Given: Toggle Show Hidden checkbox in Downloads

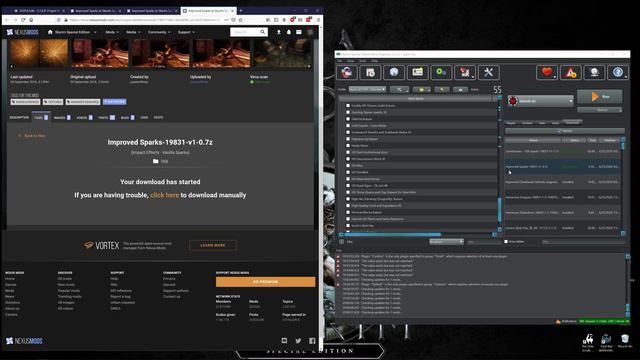Looking at the screenshot, I should click(506, 242).
